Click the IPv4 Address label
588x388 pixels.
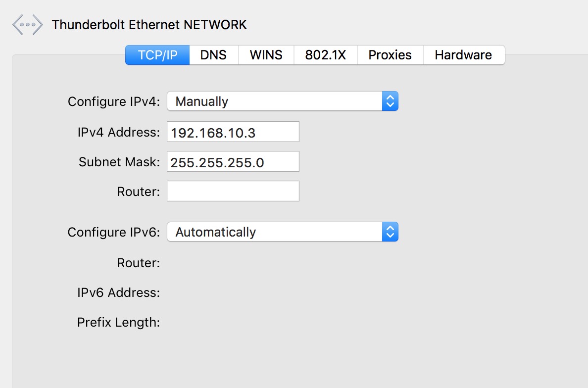[x=119, y=132]
